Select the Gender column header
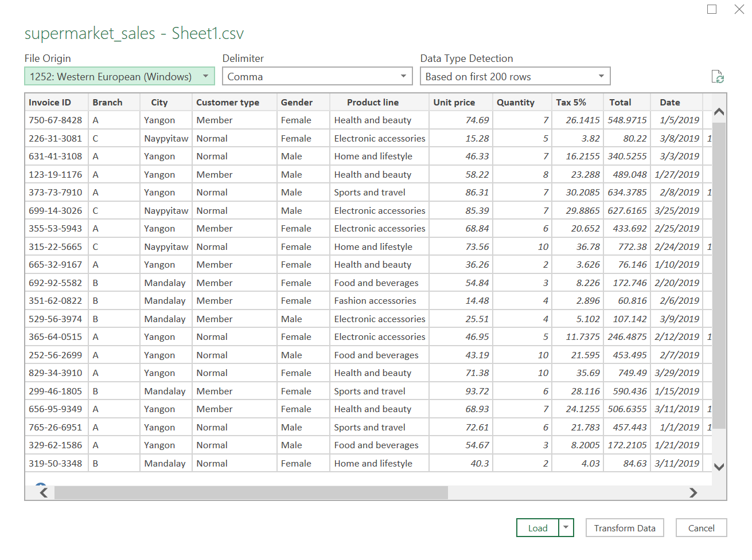 (297, 102)
